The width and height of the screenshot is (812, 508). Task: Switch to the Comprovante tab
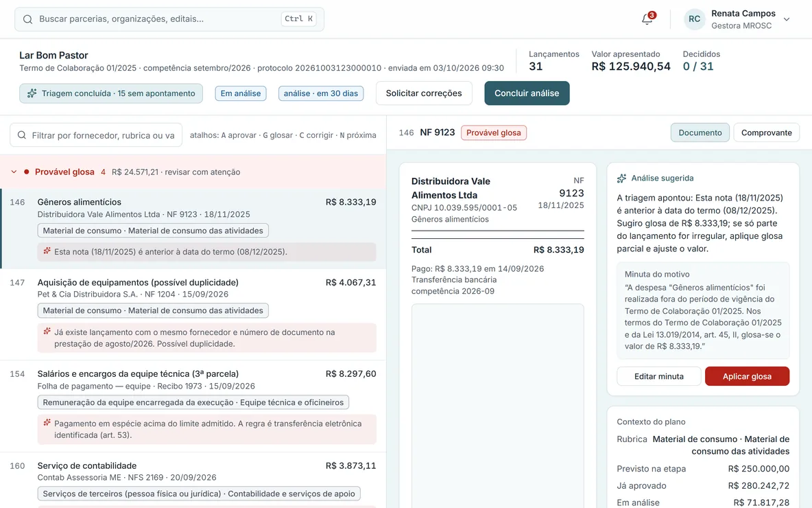tap(767, 132)
